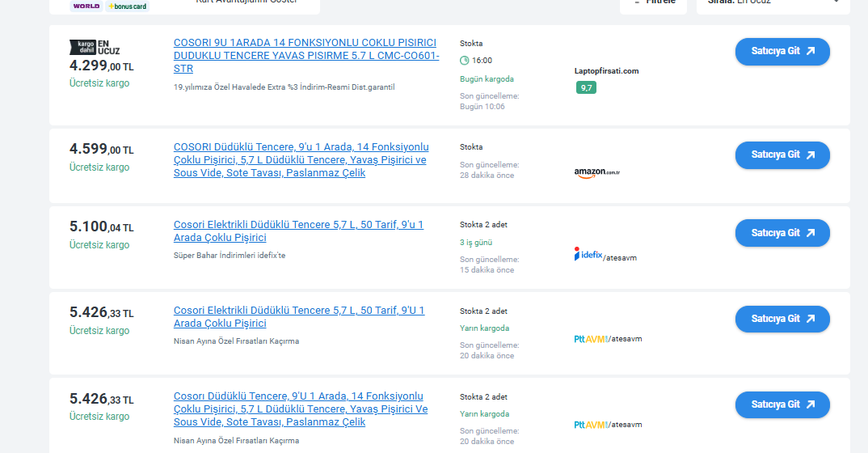Click the 16:00 cutoff time text

(x=482, y=61)
